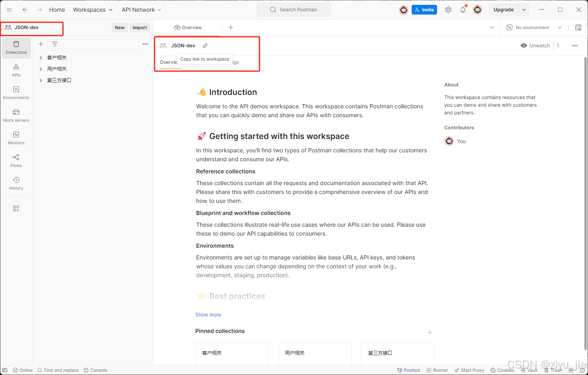Image resolution: width=588 pixels, height=375 pixels.
Task: Go back with the left arrow
Action: point(25,10)
